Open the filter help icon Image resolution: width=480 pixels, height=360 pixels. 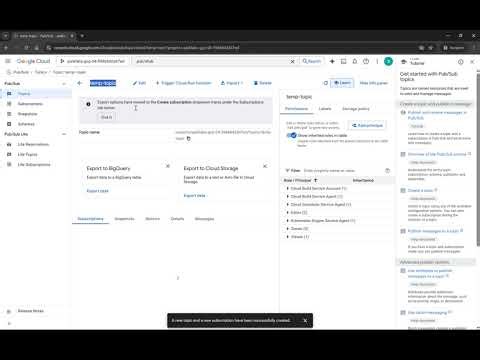[x=387, y=171]
